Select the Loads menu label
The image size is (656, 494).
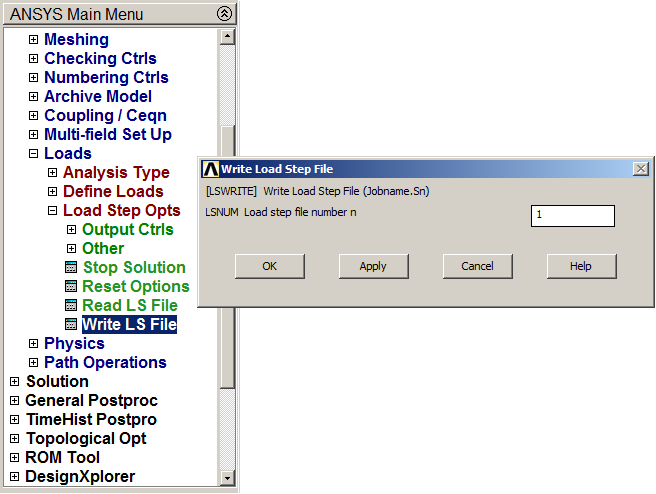68,154
